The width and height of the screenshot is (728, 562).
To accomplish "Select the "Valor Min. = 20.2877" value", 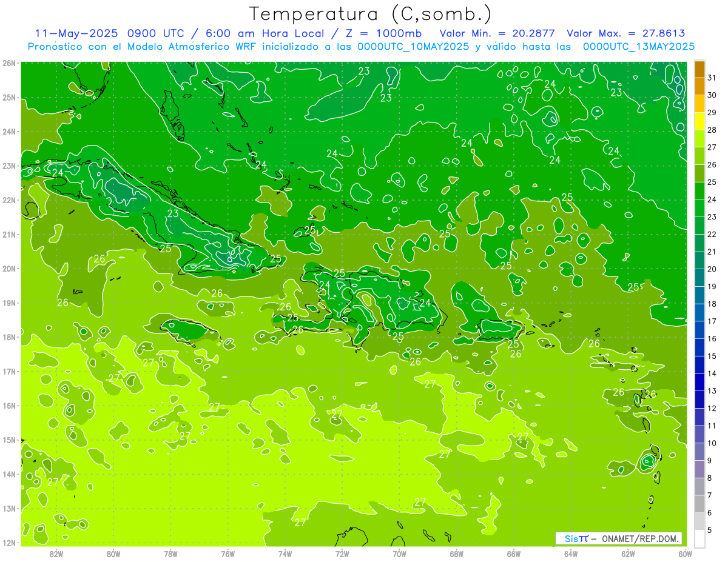I will pyautogui.click(x=497, y=33).
